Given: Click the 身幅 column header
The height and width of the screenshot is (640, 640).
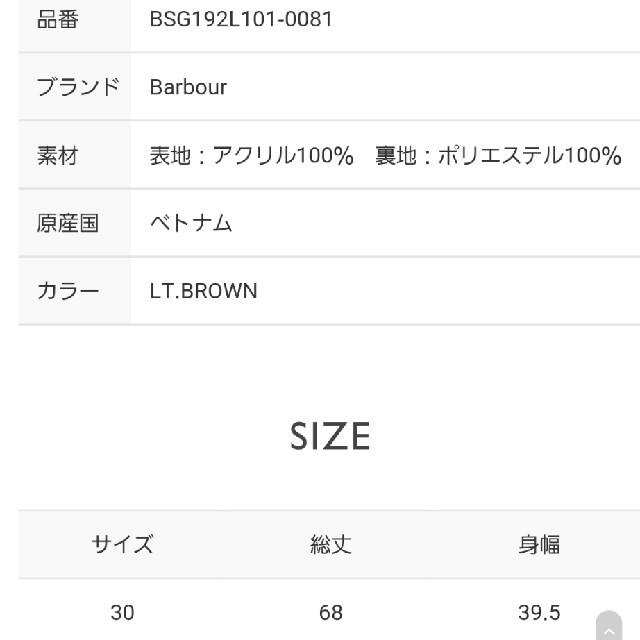Looking at the screenshot, I should coord(539,544).
